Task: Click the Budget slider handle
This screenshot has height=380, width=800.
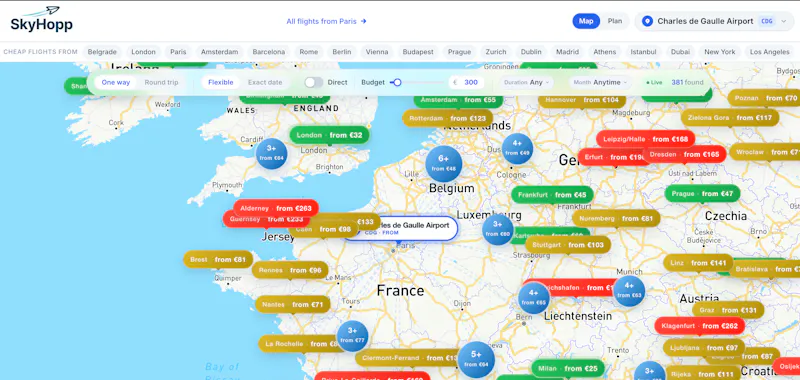Action: coord(397,82)
